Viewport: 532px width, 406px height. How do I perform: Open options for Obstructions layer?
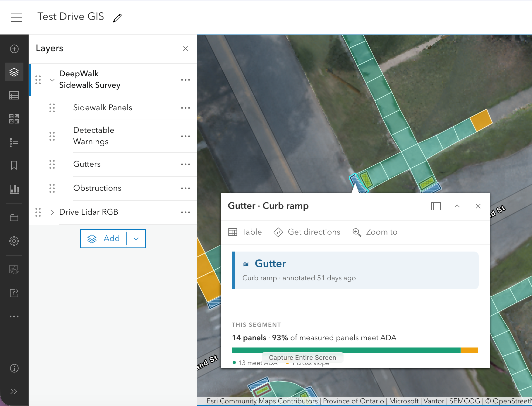click(x=186, y=188)
